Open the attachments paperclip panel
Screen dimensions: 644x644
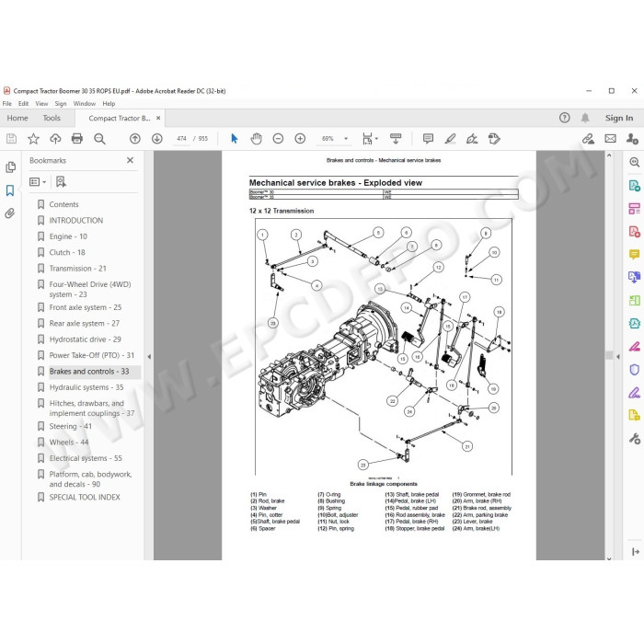point(10,213)
